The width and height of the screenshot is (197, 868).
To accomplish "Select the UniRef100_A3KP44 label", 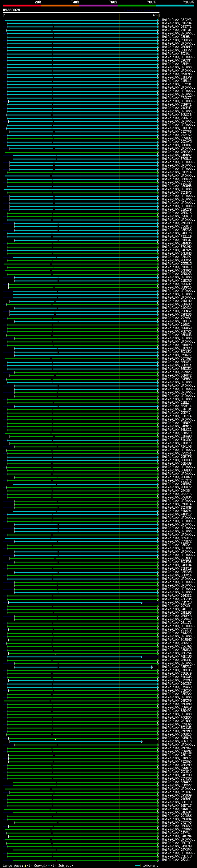I will pos(176,64).
